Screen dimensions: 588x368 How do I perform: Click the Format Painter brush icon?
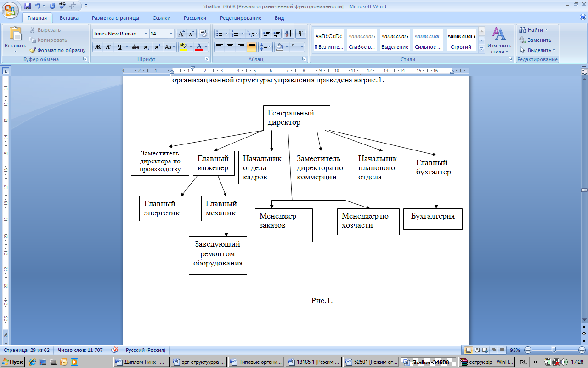click(x=33, y=50)
